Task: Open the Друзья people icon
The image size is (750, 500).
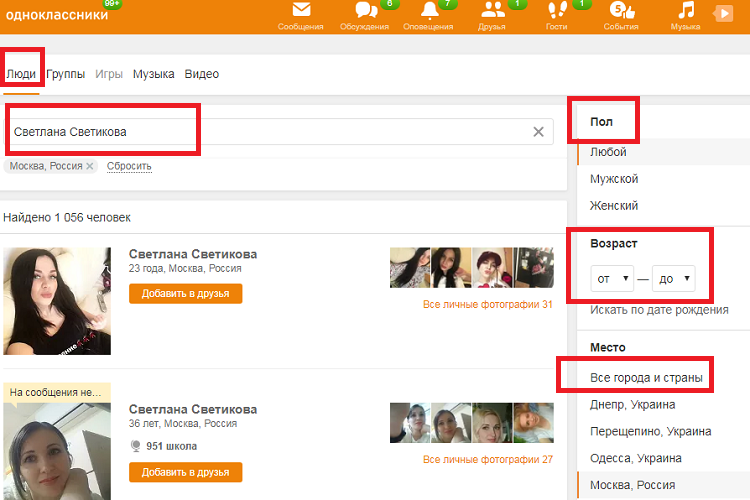Action: (492, 11)
